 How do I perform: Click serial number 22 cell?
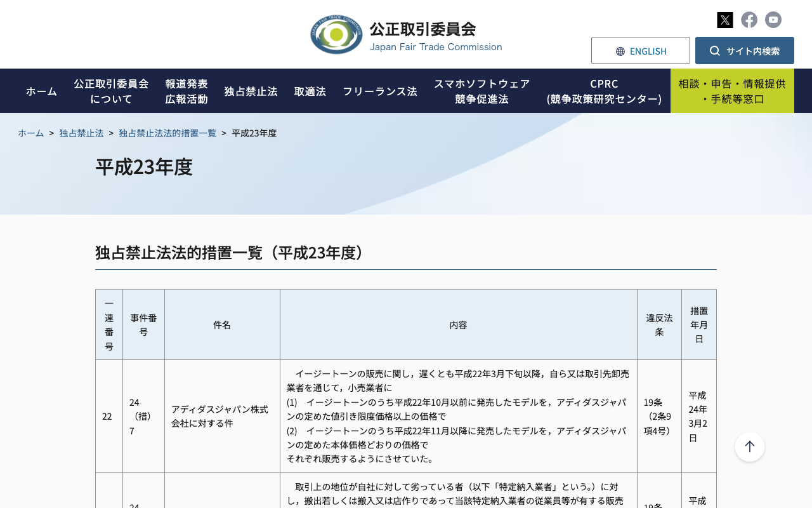[109, 417]
